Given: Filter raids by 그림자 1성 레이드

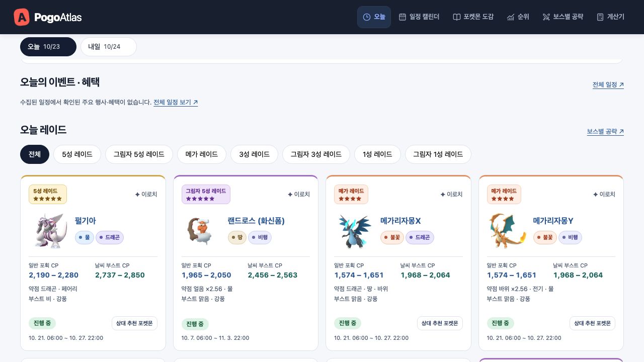Looking at the screenshot, I should [x=438, y=154].
